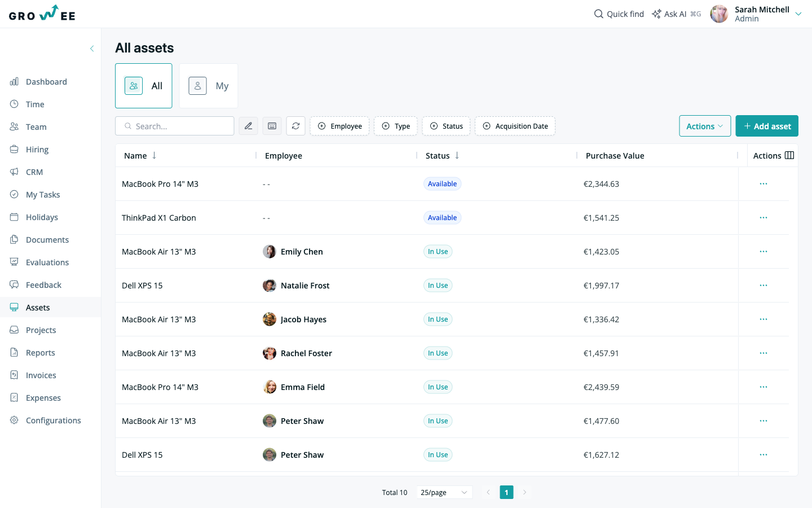812x508 pixels.
Task: Open row actions for Emma Field's asset
Action: tap(764, 387)
